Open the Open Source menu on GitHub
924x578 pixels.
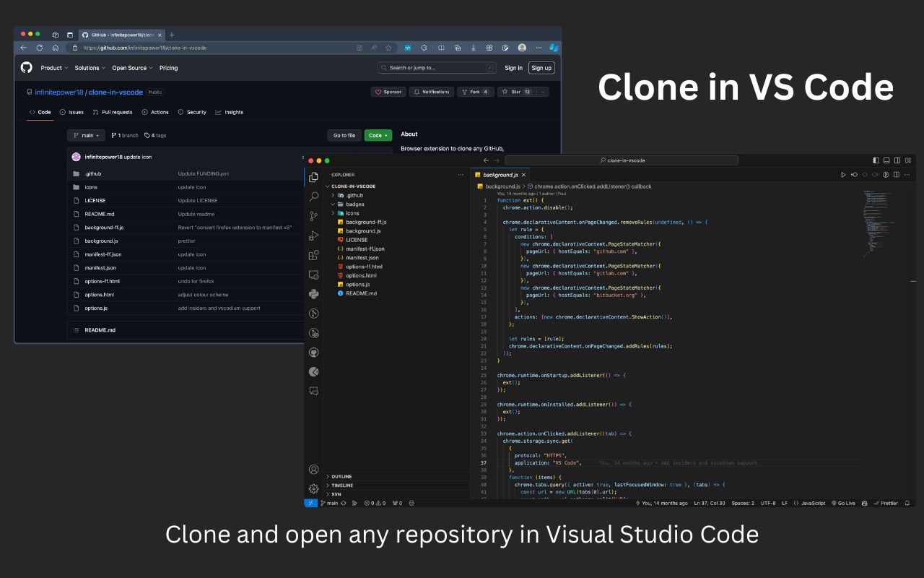tap(131, 68)
